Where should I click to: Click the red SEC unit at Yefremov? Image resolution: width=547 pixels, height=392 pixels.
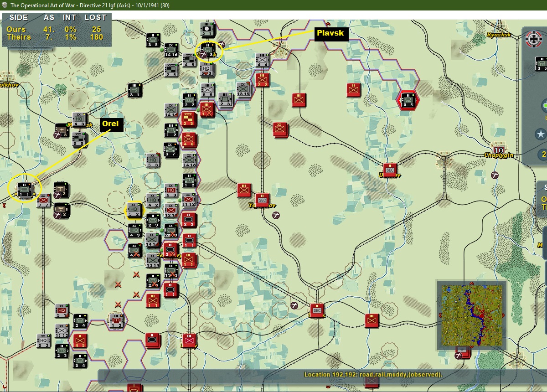(x=263, y=200)
